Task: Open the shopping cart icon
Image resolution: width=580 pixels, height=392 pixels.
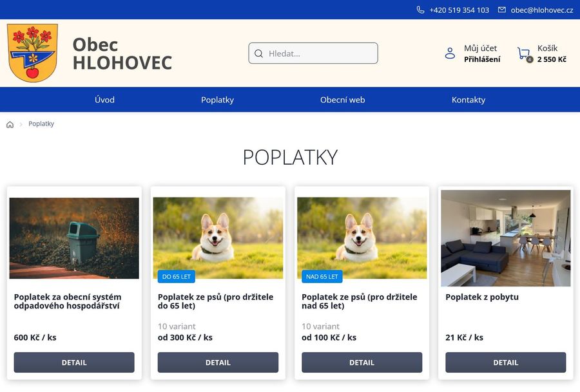Action: (524, 53)
